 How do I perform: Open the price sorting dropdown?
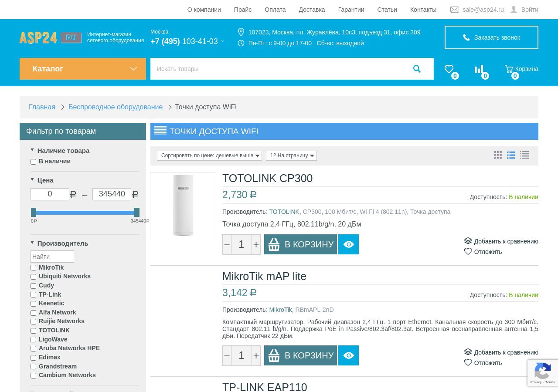click(x=209, y=155)
